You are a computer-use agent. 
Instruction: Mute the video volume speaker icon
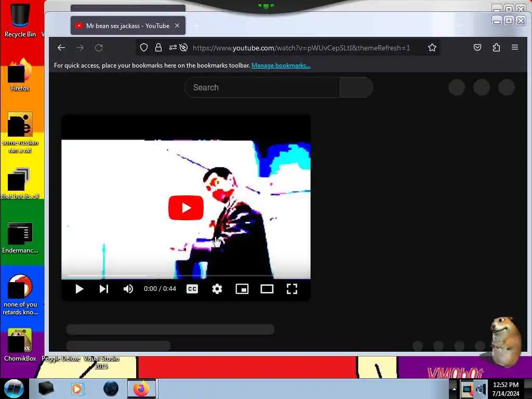pyautogui.click(x=128, y=289)
